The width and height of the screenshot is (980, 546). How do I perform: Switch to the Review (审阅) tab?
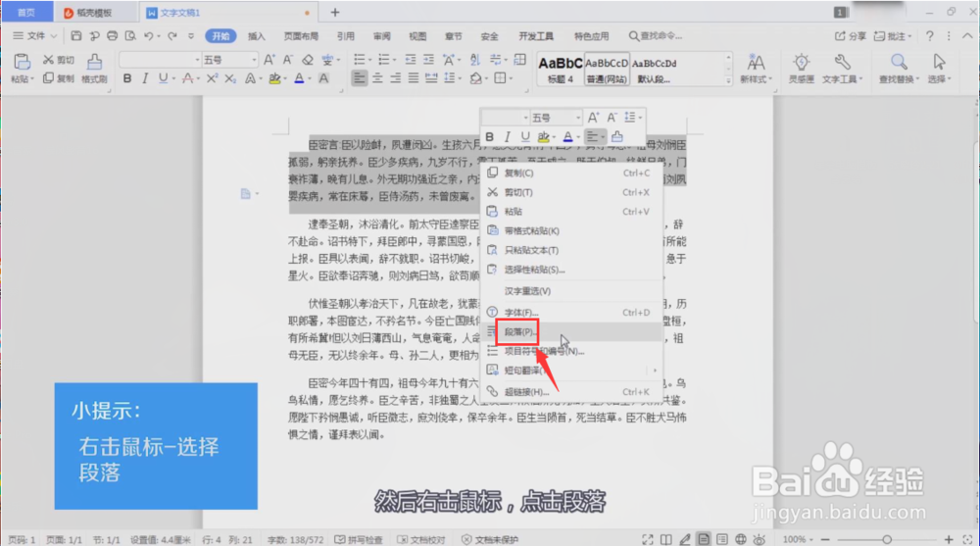click(x=382, y=36)
